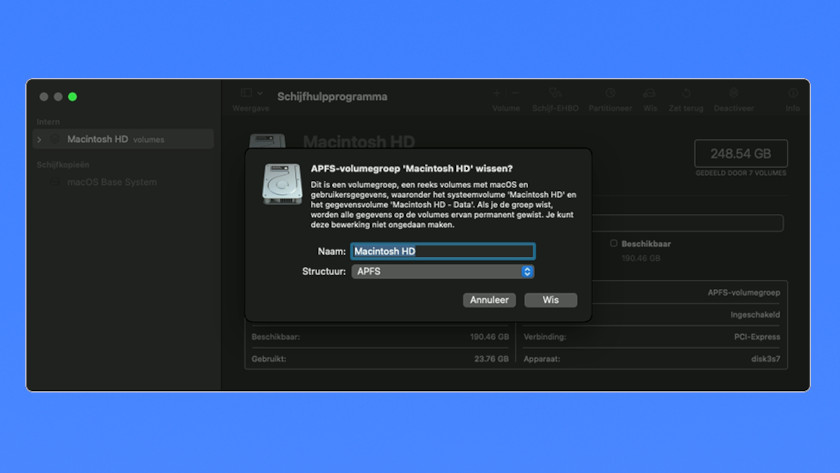Click the APFS-volumegroep value text
Image resolution: width=840 pixels, height=473 pixels.
point(744,292)
